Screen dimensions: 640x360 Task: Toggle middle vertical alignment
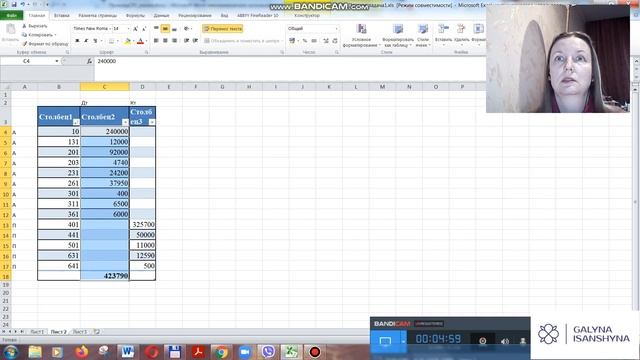165,29
